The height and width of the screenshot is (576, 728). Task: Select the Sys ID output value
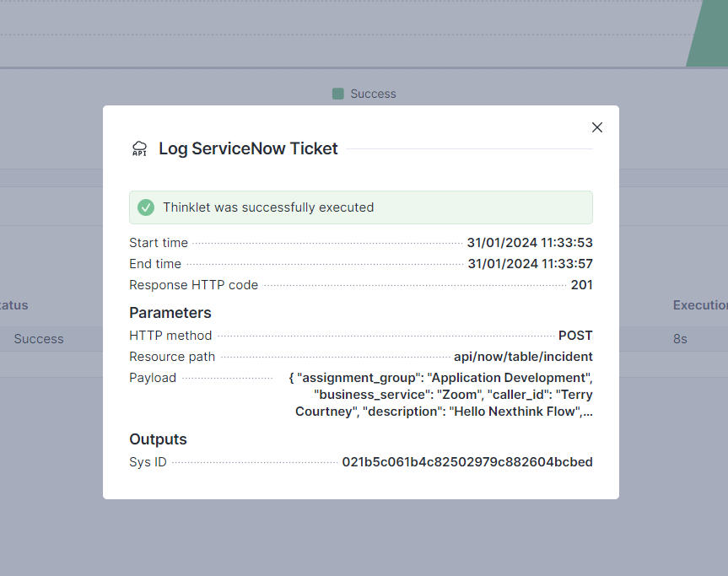466,462
